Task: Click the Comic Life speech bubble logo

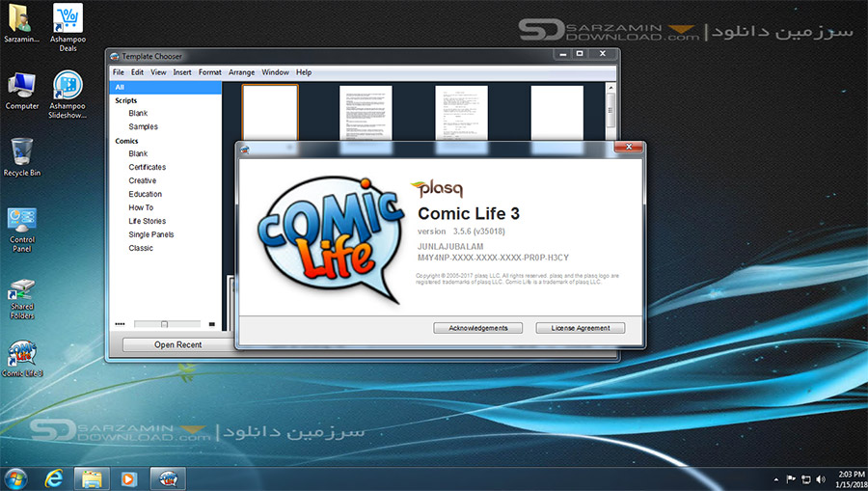Action: (331, 240)
